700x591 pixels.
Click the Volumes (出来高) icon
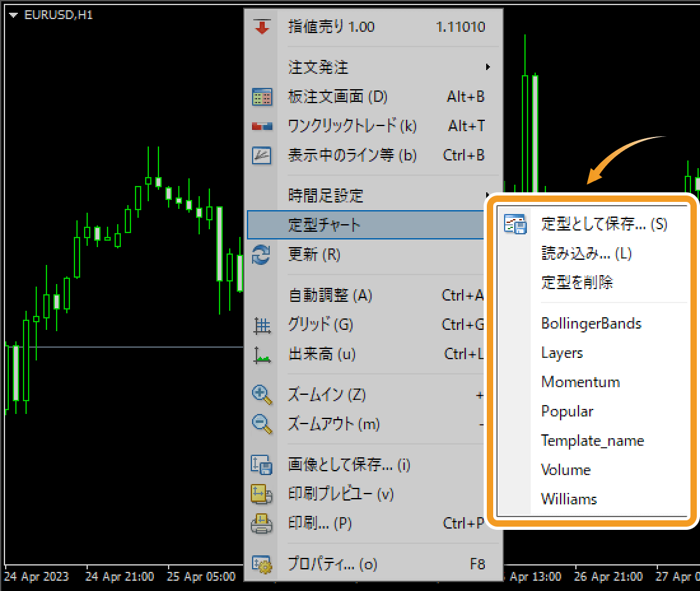(x=262, y=355)
